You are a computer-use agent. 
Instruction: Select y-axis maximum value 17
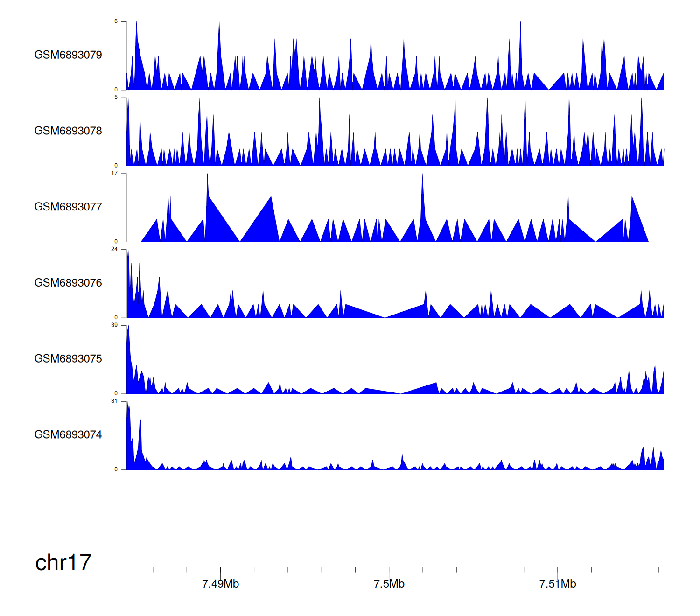pyautogui.click(x=114, y=173)
